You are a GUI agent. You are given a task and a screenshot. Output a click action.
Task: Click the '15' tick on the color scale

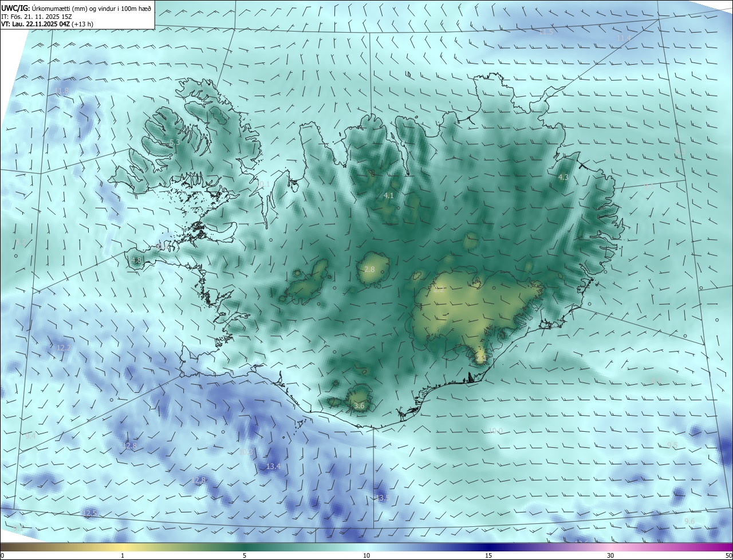click(488, 556)
